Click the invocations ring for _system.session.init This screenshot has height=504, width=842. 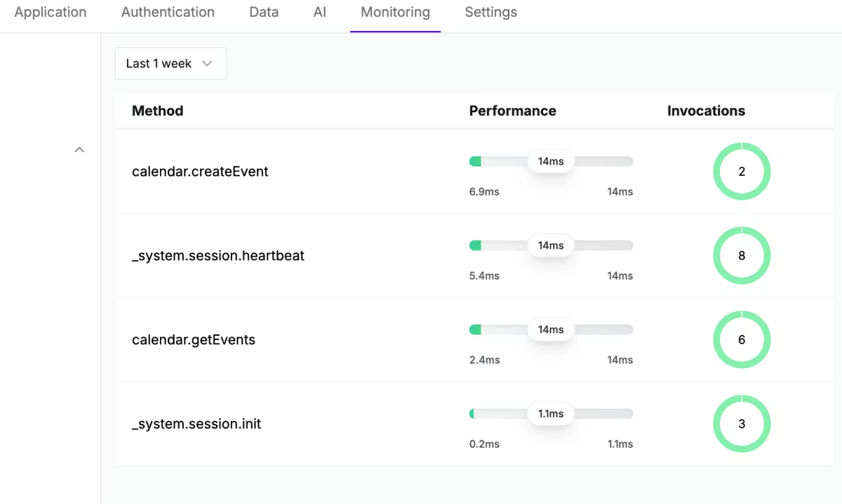point(742,424)
